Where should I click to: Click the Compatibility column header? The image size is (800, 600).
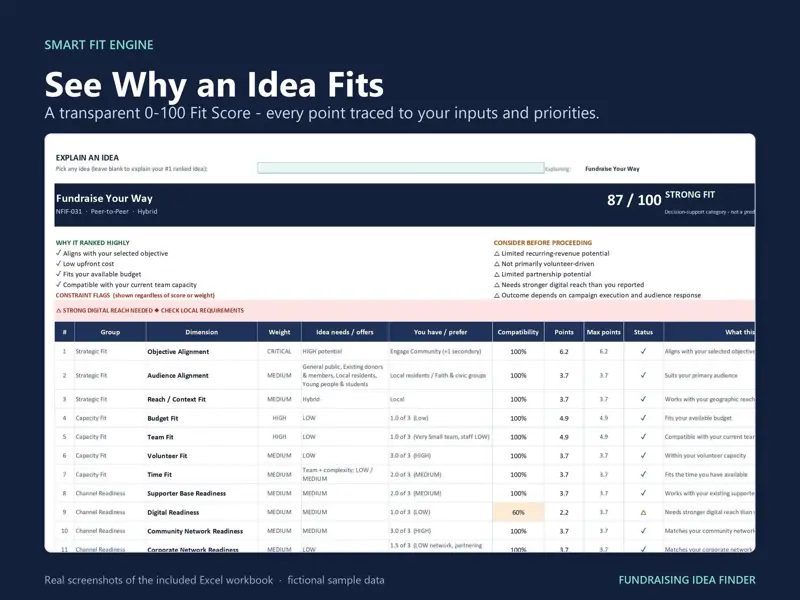[518, 332]
